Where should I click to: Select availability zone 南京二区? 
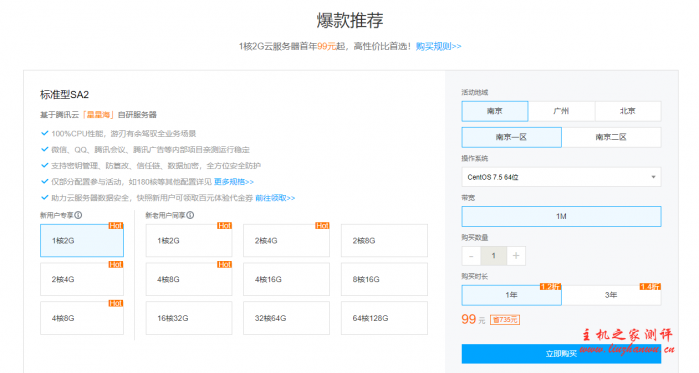click(611, 137)
